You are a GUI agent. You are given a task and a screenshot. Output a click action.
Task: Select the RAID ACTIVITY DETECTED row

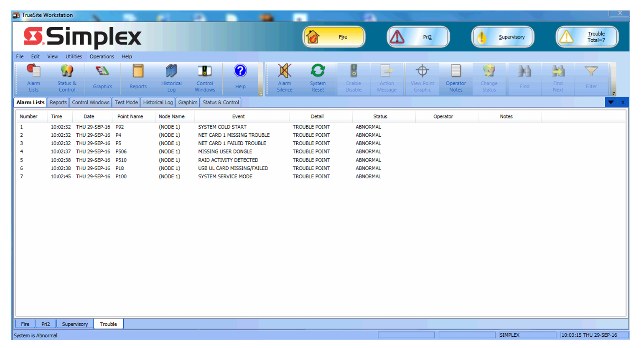point(321,160)
